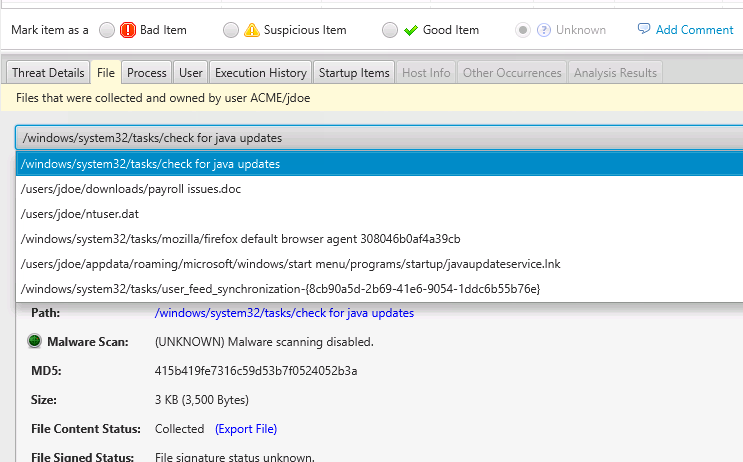The height and width of the screenshot is (462, 743).
Task: Open the Startup Items tab
Action: (353, 72)
